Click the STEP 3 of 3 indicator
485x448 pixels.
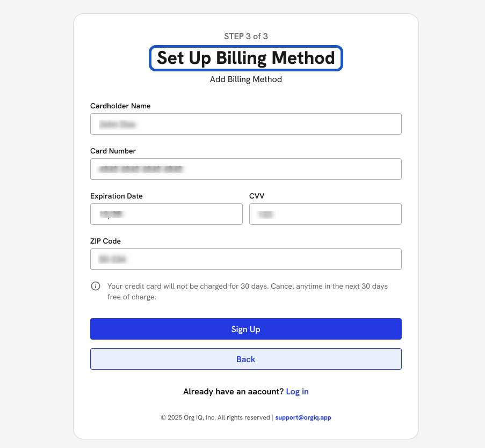coord(245,36)
